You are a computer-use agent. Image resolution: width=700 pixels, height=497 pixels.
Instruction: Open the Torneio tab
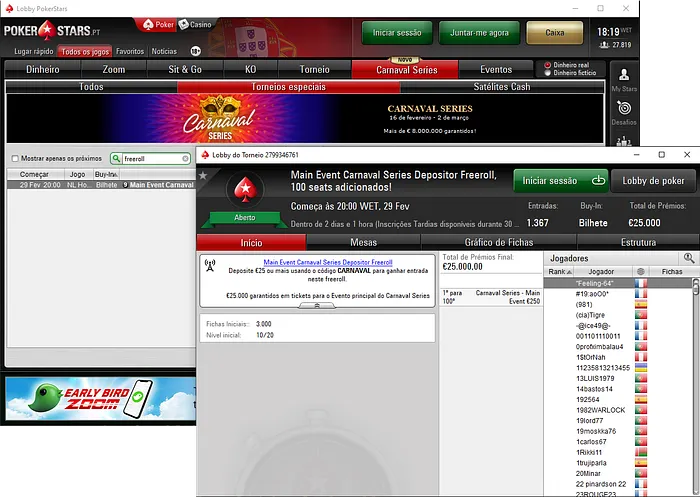click(315, 69)
